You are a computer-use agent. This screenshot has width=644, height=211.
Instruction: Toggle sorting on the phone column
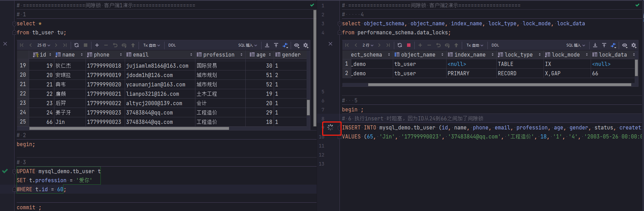click(x=121, y=55)
